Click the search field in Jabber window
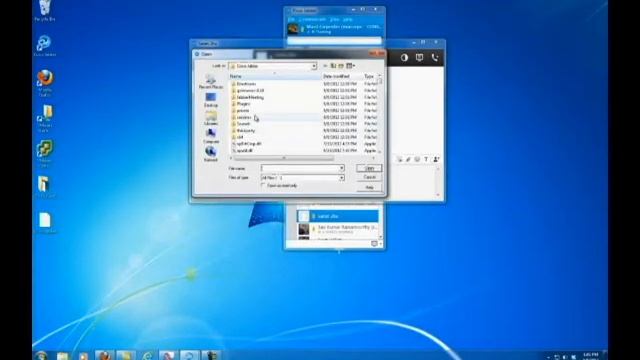Image resolution: width=640 pixels, height=360 pixels. (334, 40)
